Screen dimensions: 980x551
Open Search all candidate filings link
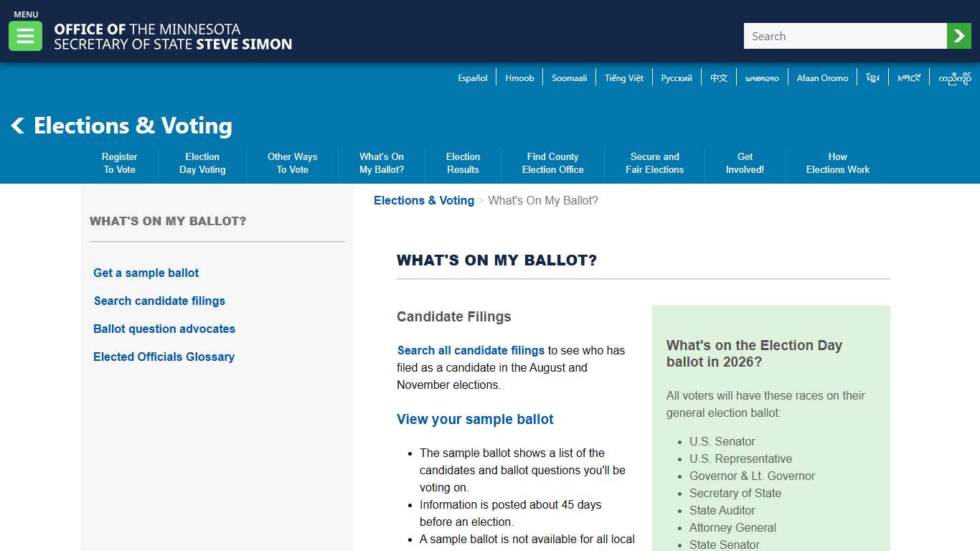point(471,350)
